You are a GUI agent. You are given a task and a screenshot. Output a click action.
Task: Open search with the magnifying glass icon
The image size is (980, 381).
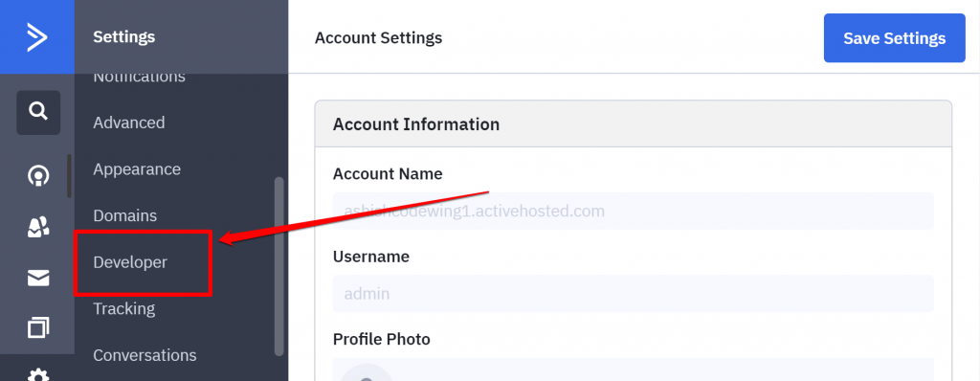tap(38, 113)
